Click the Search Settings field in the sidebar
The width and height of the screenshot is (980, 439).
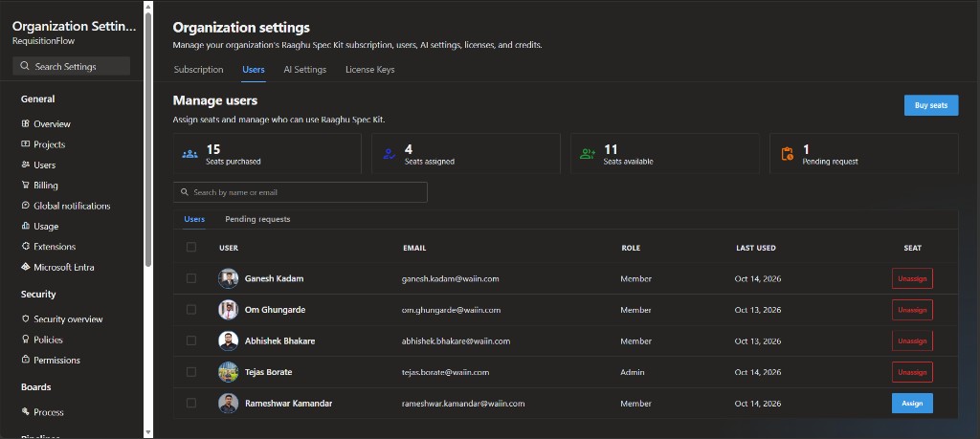point(71,66)
